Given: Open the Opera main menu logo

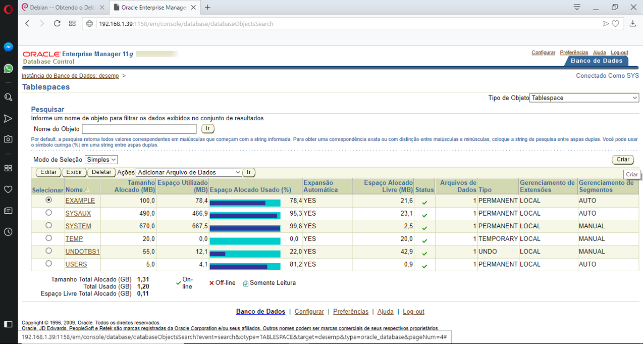Looking at the screenshot, I should [x=8, y=8].
